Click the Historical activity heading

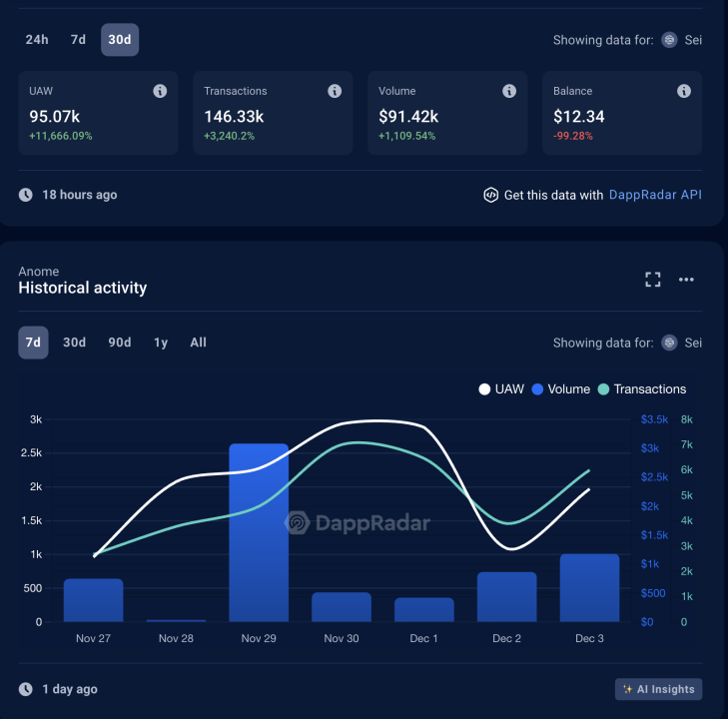tap(83, 288)
